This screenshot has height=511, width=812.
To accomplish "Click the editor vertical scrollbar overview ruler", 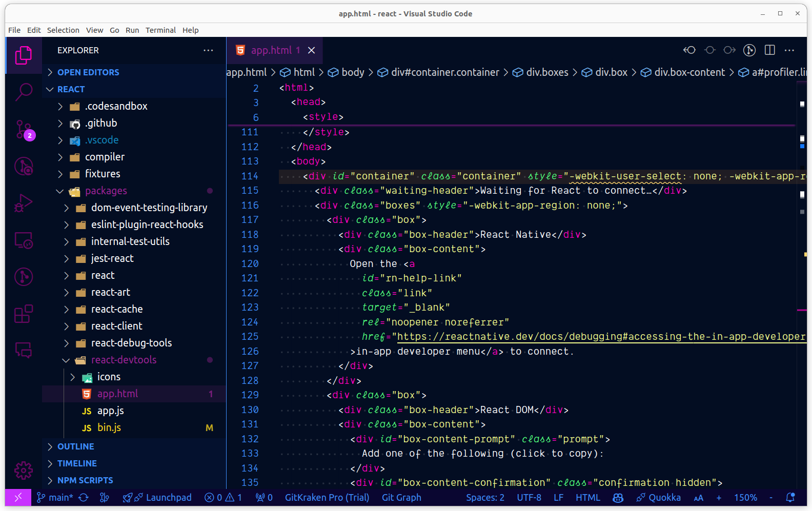I will [802, 284].
